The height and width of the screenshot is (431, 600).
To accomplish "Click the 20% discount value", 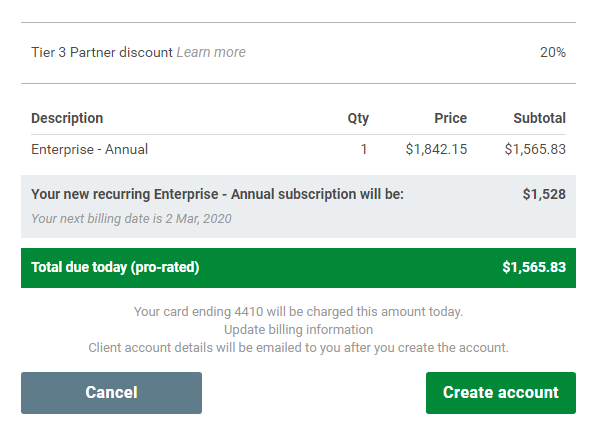I will tap(553, 52).
